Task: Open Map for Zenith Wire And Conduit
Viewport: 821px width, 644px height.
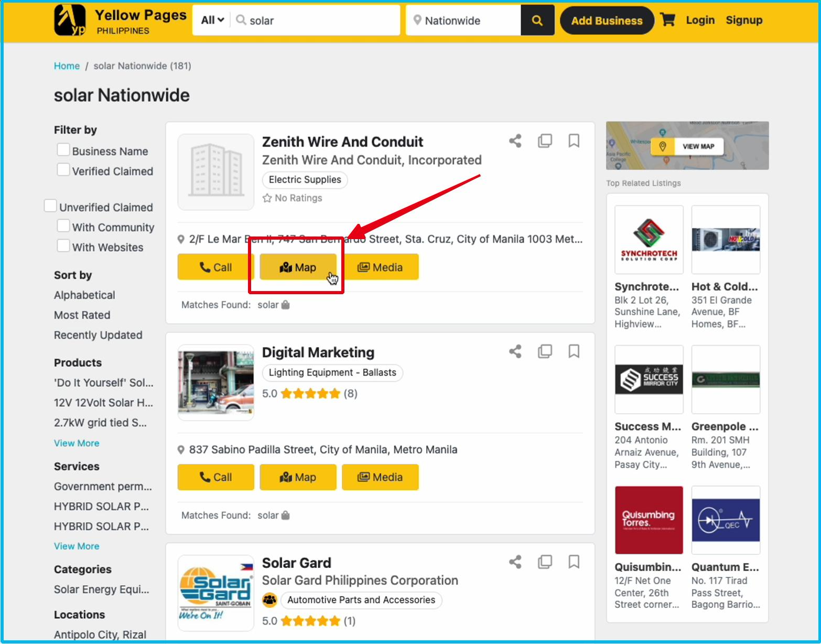Action: point(298,267)
